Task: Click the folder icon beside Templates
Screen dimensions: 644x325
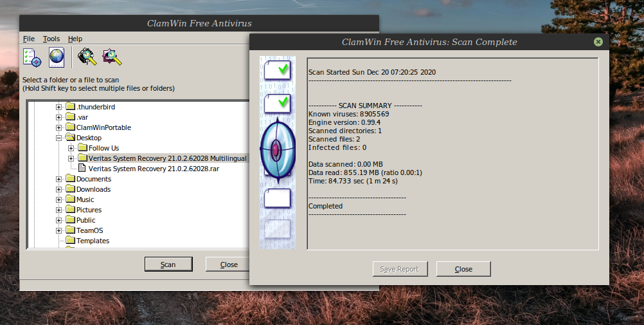Action: [x=70, y=240]
